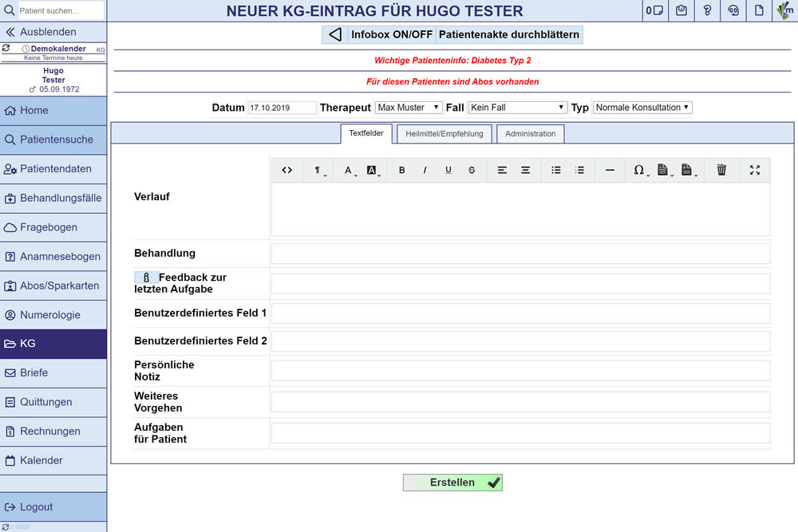Open the sticky notes counter icon
The width and height of the screenshot is (798, 532).
[x=654, y=10]
